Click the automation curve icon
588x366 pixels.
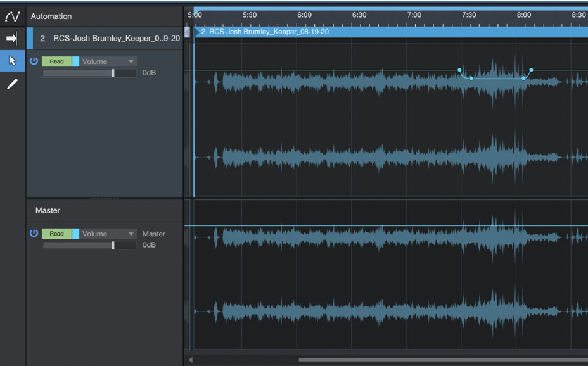[13, 16]
